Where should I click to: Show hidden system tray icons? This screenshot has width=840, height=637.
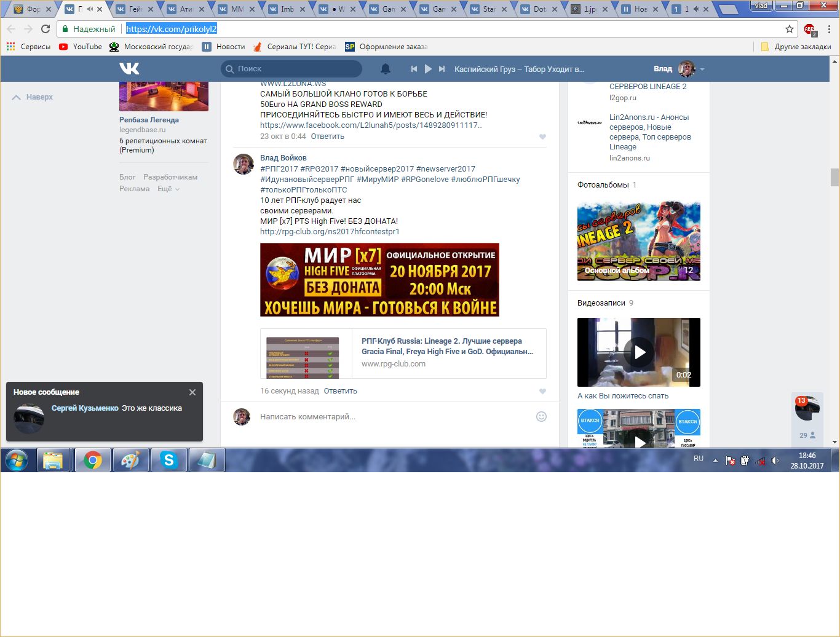[x=715, y=461]
